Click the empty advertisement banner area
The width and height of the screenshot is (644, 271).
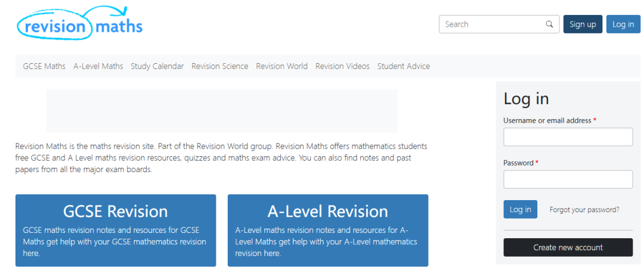tap(222, 111)
